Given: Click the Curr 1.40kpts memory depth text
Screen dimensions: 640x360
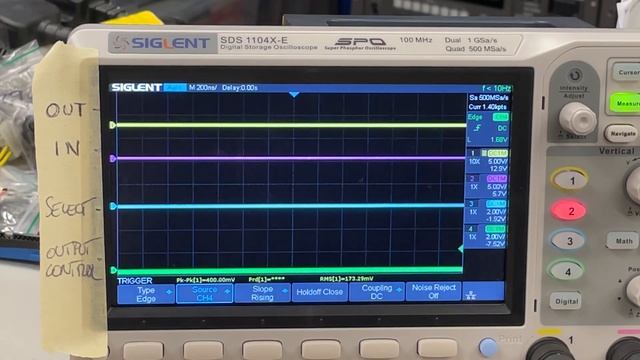Looking at the screenshot, I should (488, 107).
